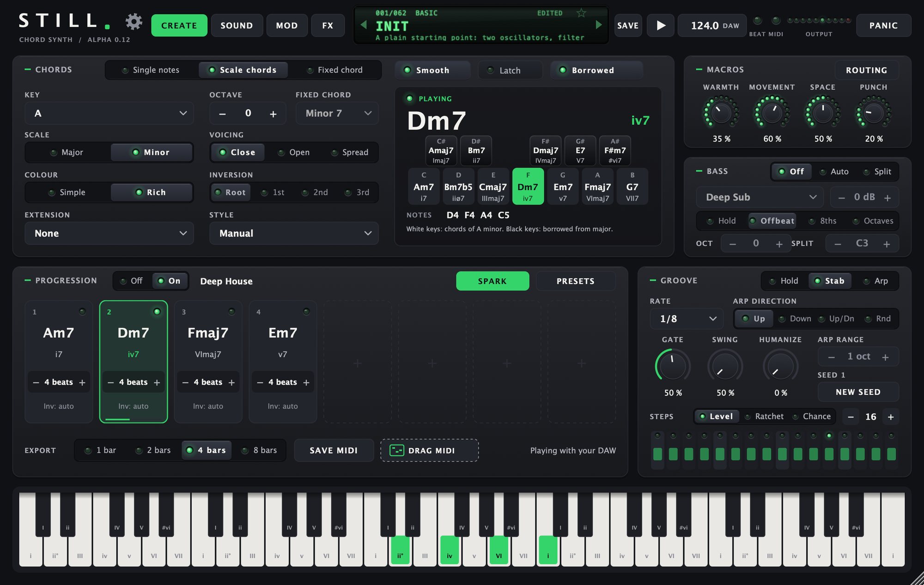
Task: Increase step count with plus
Action: point(891,417)
